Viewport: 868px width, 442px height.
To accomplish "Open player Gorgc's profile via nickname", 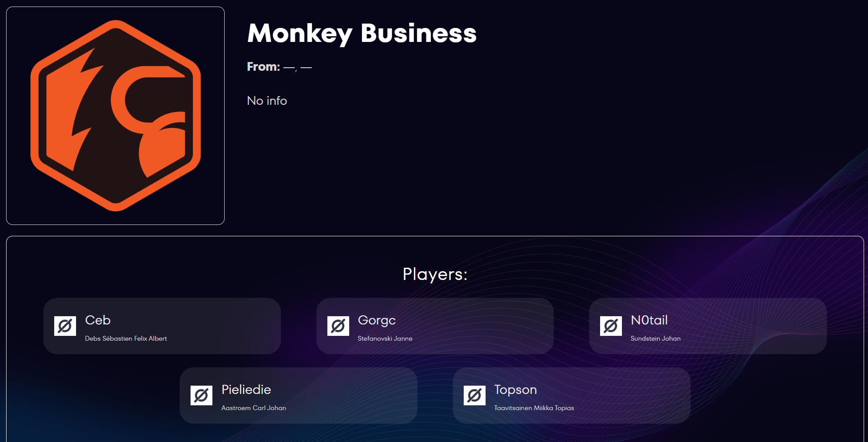I will coord(376,320).
